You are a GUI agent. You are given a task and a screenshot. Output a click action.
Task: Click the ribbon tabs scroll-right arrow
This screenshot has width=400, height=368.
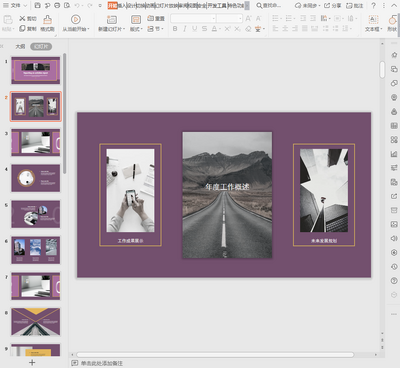(247, 5)
